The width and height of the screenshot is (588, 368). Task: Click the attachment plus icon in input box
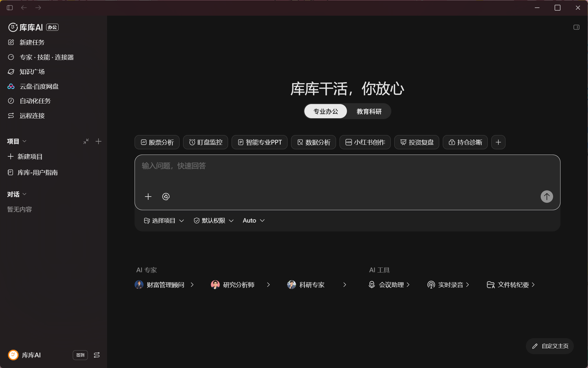148,197
